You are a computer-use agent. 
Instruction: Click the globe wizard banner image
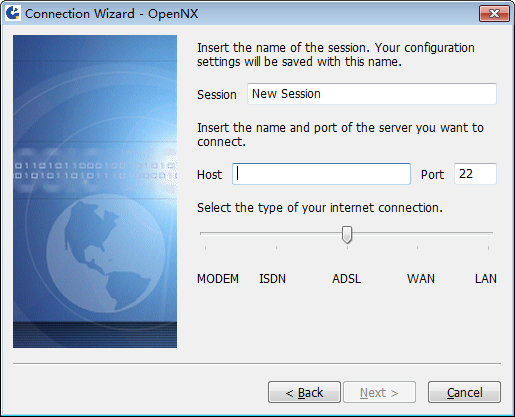point(95,191)
